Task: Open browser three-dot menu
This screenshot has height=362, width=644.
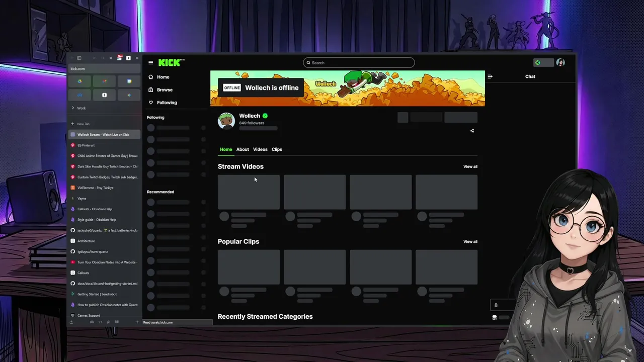Action: tap(71, 58)
